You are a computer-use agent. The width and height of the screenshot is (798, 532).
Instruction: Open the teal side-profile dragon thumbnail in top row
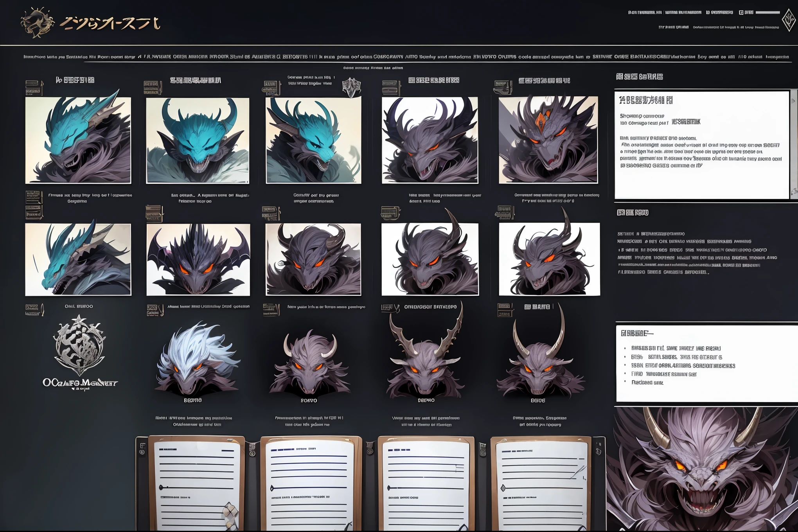click(78, 140)
